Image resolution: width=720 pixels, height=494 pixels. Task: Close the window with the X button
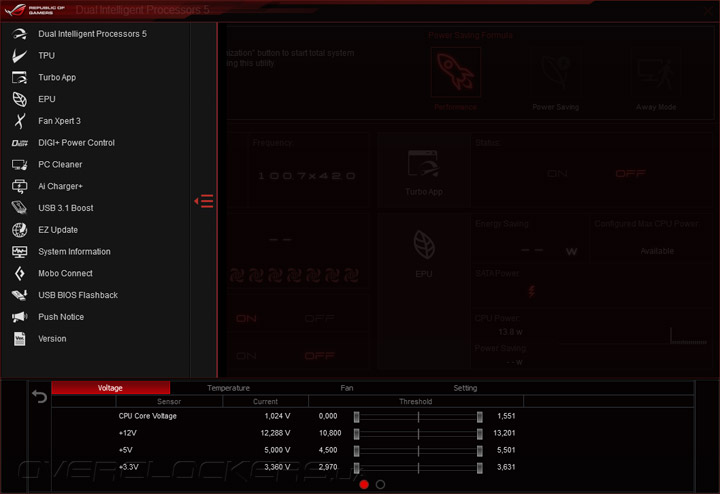click(708, 11)
